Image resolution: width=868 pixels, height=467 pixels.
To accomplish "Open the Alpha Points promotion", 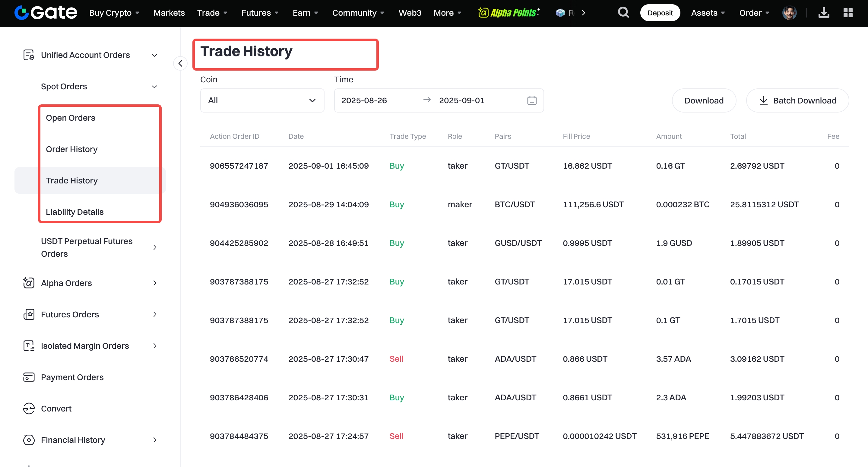I will pos(509,13).
